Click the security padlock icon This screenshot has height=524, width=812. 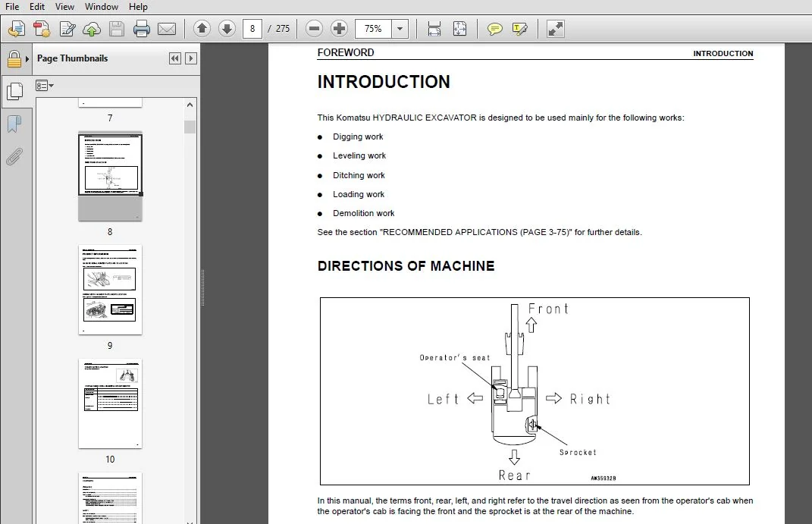coord(14,59)
